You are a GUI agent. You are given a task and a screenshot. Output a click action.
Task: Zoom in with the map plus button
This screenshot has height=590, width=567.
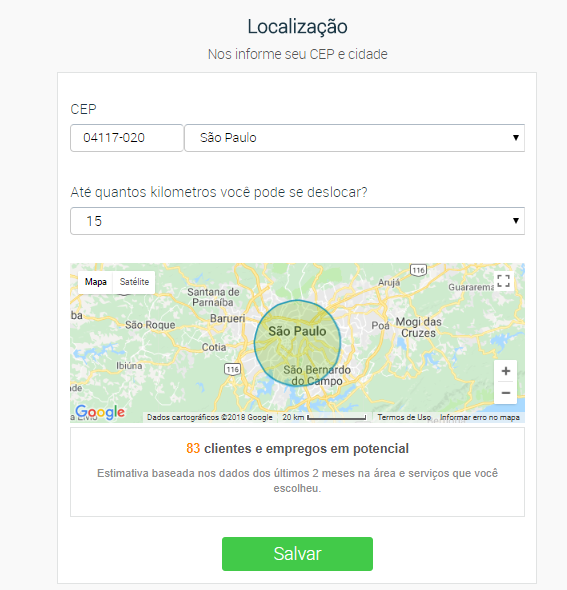click(506, 371)
